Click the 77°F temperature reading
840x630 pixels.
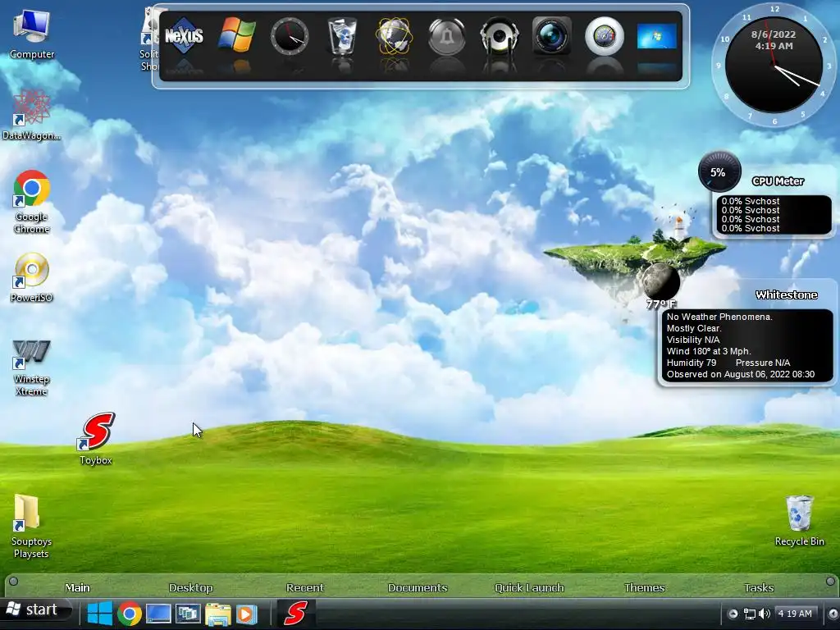tap(660, 304)
